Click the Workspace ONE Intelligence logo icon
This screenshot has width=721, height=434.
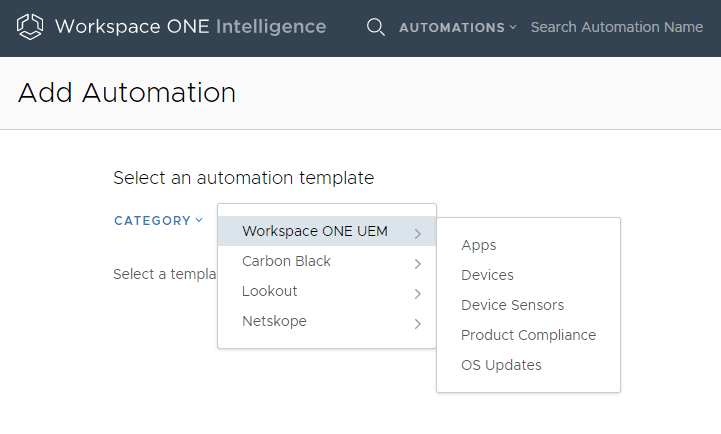pyautogui.click(x=30, y=27)
